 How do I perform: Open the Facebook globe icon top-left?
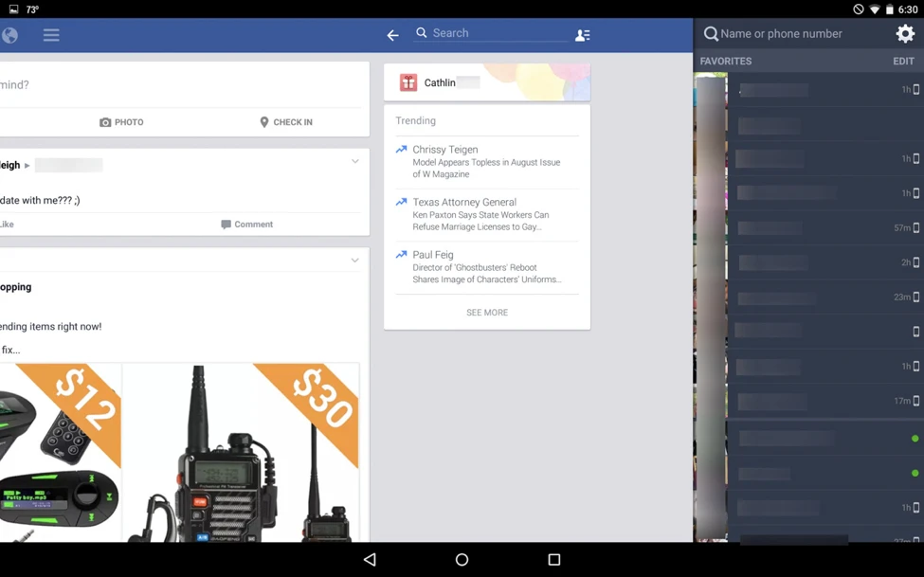tap(9, 35)
